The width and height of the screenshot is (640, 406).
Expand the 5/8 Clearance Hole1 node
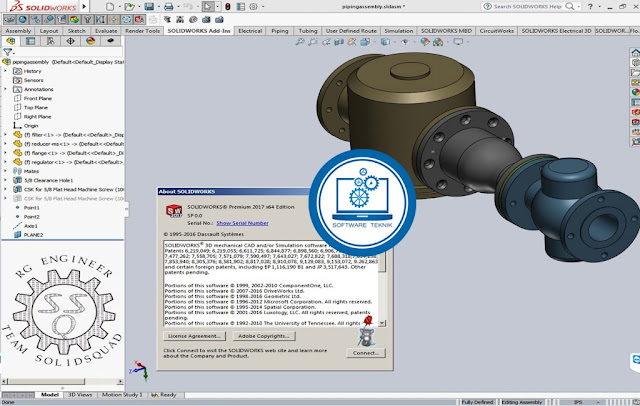[5, 180]
